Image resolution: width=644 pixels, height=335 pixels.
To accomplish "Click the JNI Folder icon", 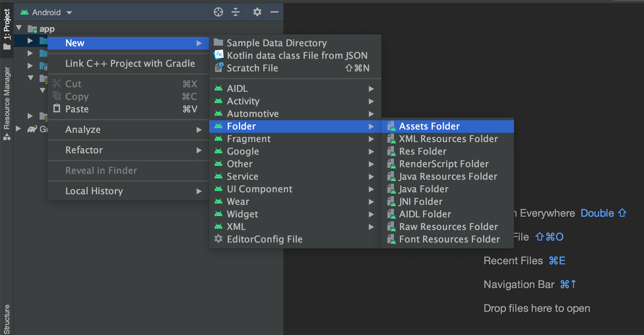I will 391,202.
